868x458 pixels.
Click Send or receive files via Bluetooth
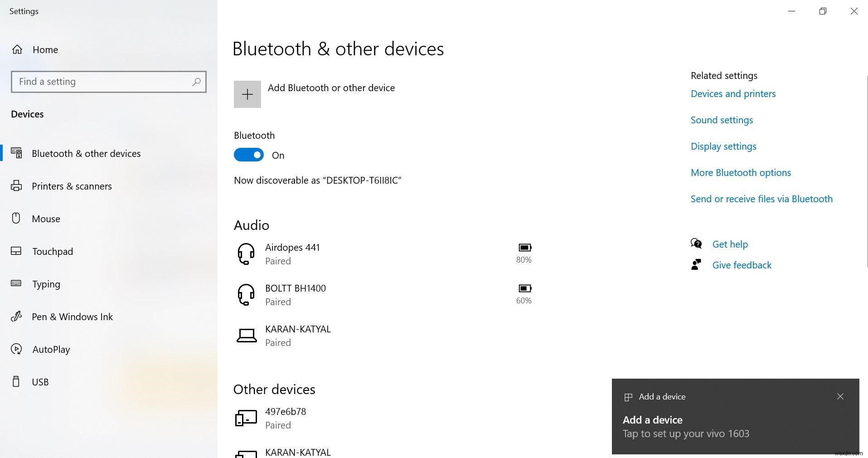coord(761,199)
